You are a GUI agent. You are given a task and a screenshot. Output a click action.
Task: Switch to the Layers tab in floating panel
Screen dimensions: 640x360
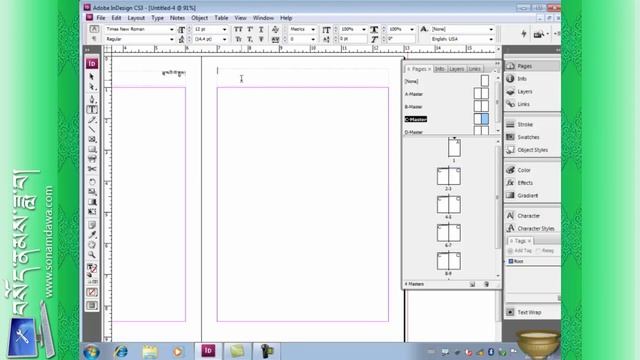click(456, 69)
